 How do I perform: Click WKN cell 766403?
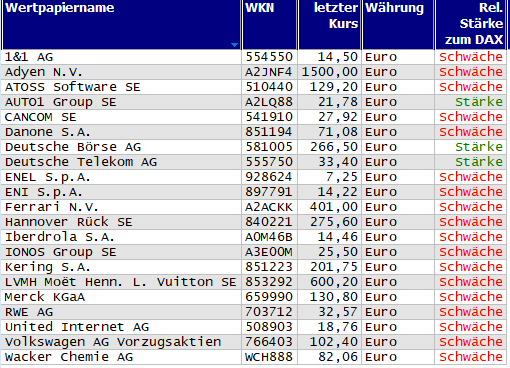(269, 342)
